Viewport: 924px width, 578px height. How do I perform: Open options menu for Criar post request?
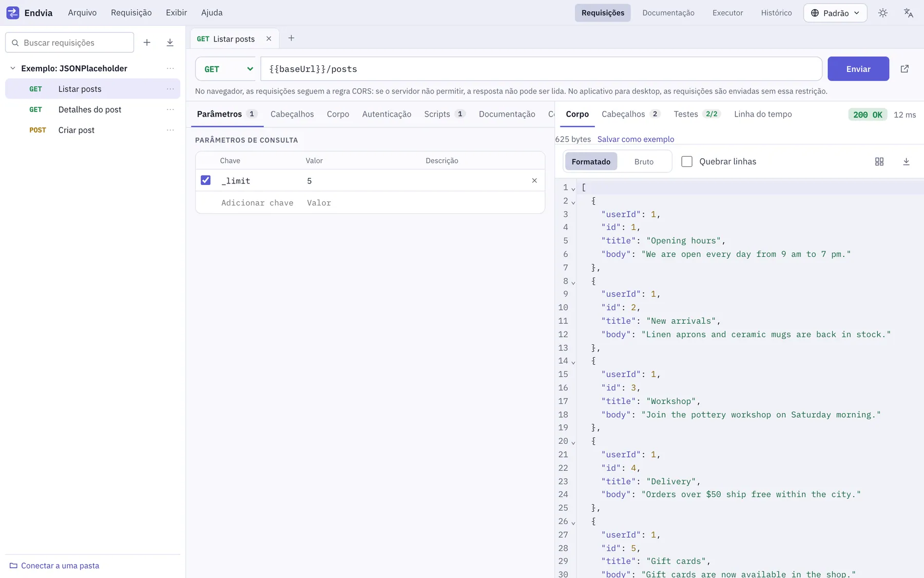click(x=170, y=130)
